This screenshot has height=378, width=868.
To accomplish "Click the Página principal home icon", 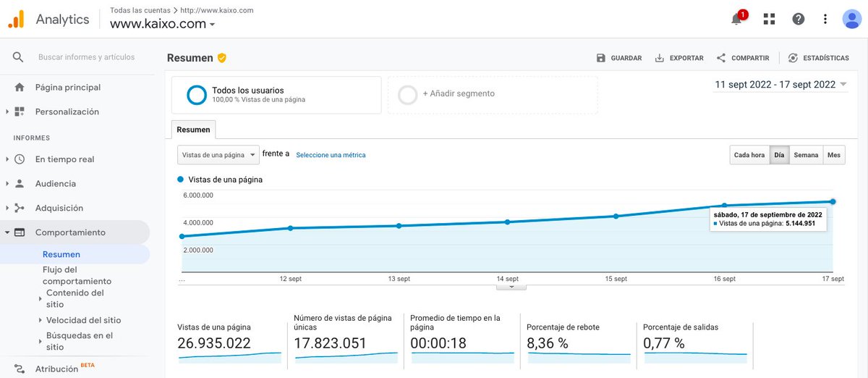I will click(x=20, y=88).
